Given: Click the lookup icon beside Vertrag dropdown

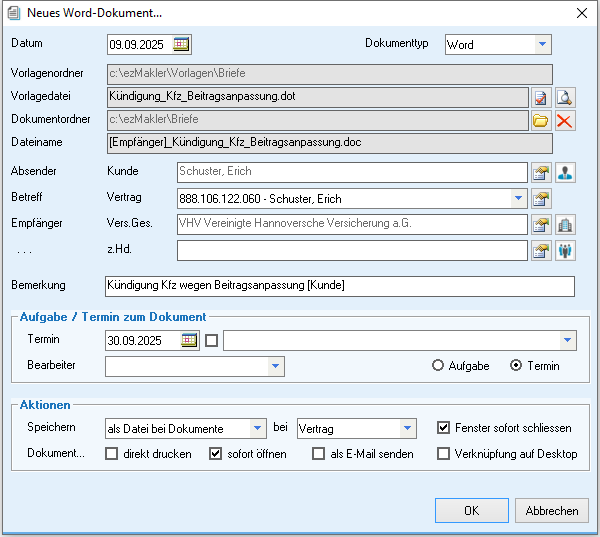Looking at the screenshot, I should 541,198.
